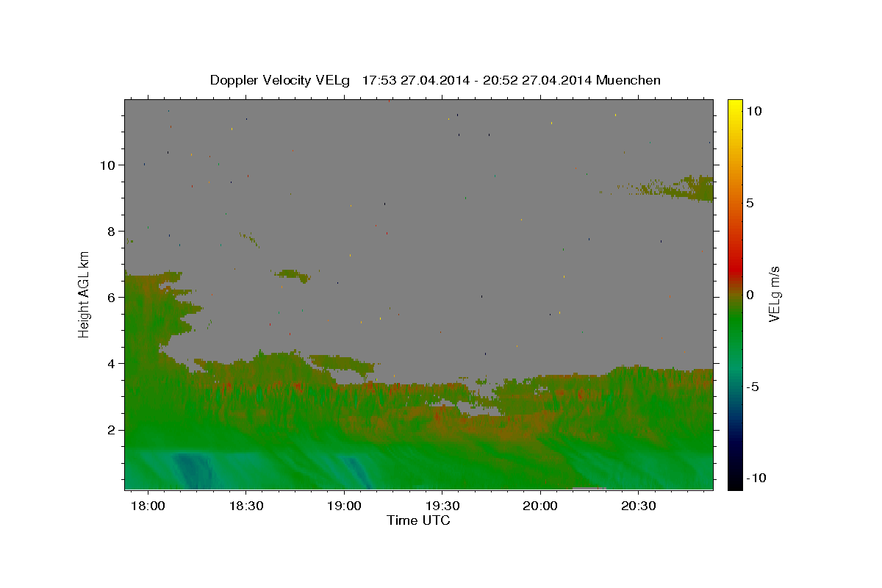Click the 19:00 time tick label

pos(344,506)
